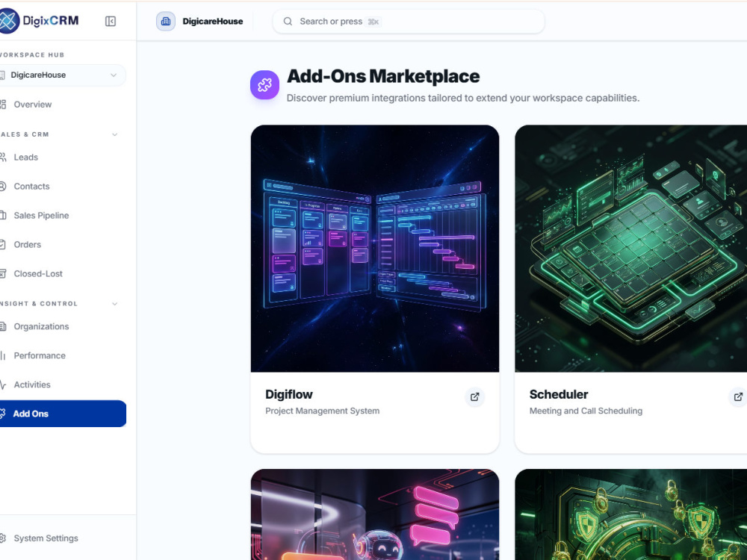Image resolution: width=747 pixels, height=560 pixels.
Task: Click the Scheduler card image
Action: (630, 249)
